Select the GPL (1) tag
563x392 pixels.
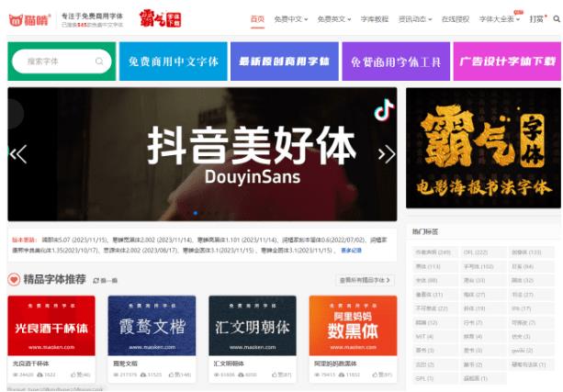click(x=434, y=378)
